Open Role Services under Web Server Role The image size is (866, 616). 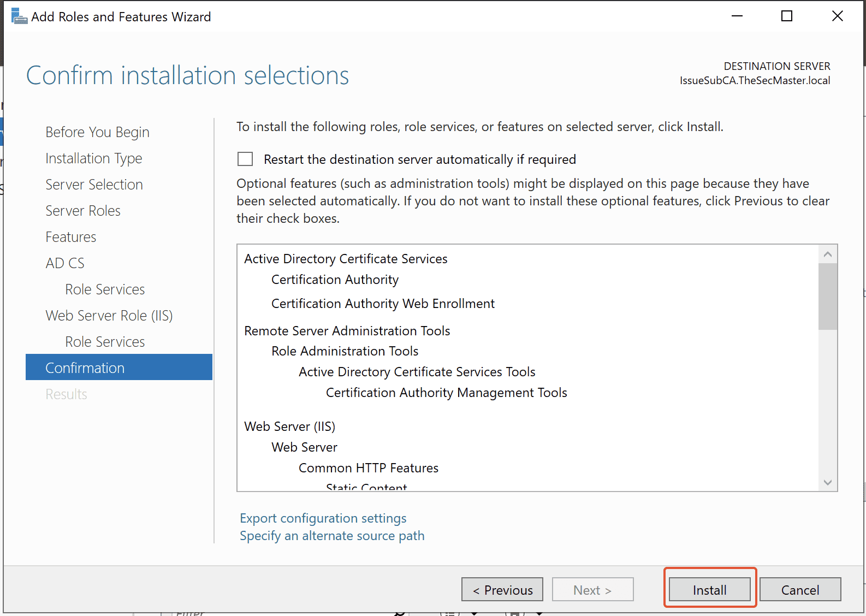tap(105, 342)
